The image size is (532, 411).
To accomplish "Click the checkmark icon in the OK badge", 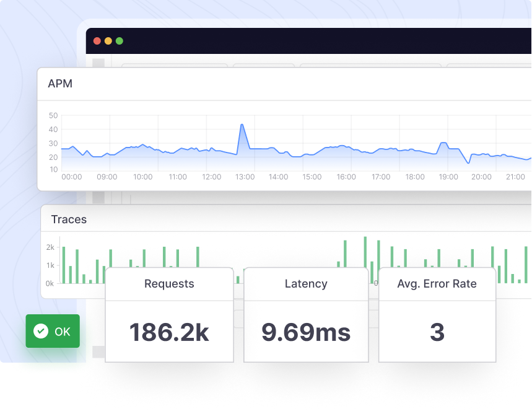I will (x=41, y=331).
